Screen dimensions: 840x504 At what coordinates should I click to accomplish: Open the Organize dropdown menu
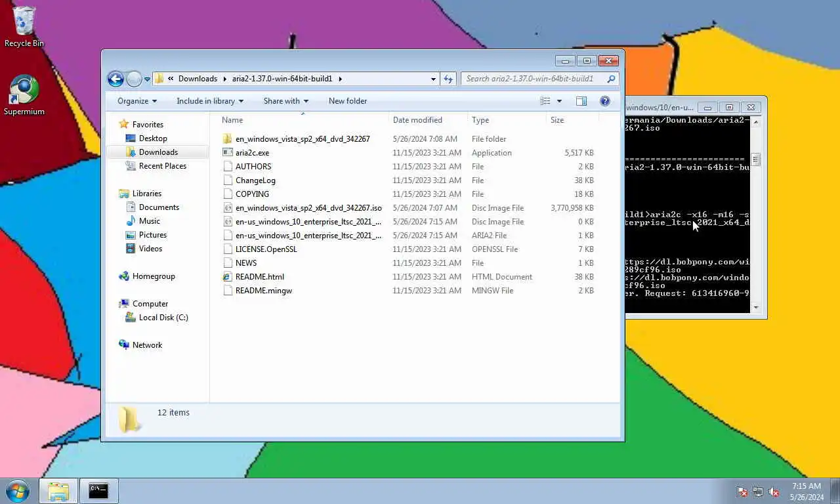click(x=137, y=101)
